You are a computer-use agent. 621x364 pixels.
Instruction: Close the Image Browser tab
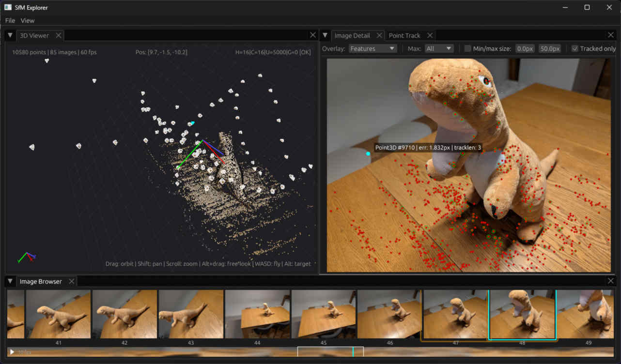click(x=71, y=281)
